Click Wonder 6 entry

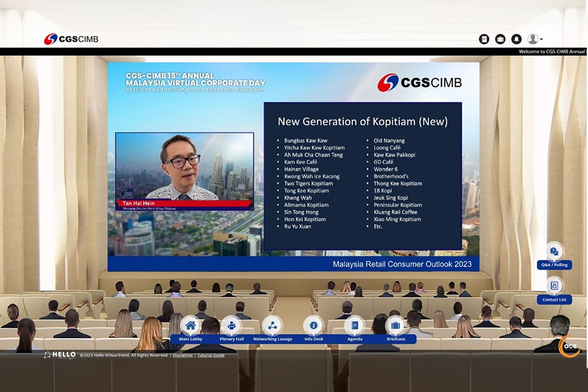pos(386,169)
